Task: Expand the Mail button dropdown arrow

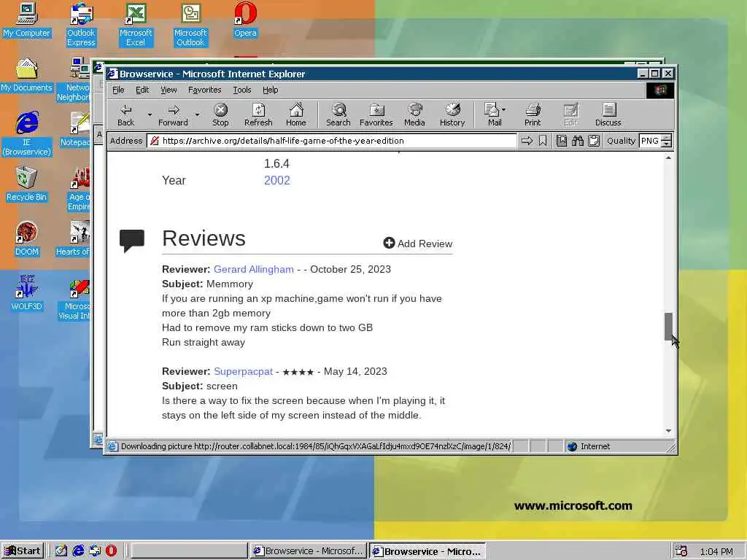Action: pos(504,109)
